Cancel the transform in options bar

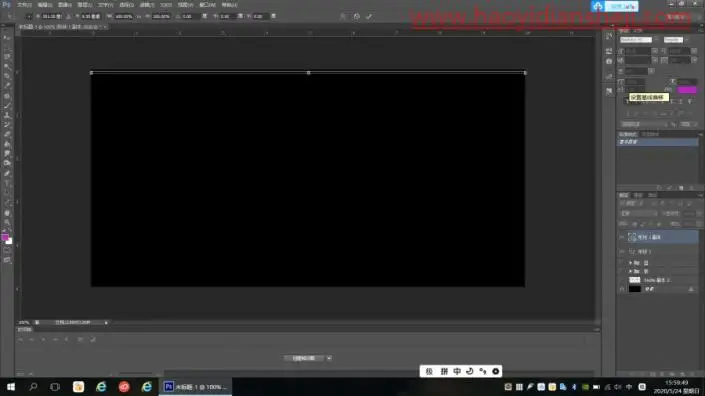tap(357, 17)
